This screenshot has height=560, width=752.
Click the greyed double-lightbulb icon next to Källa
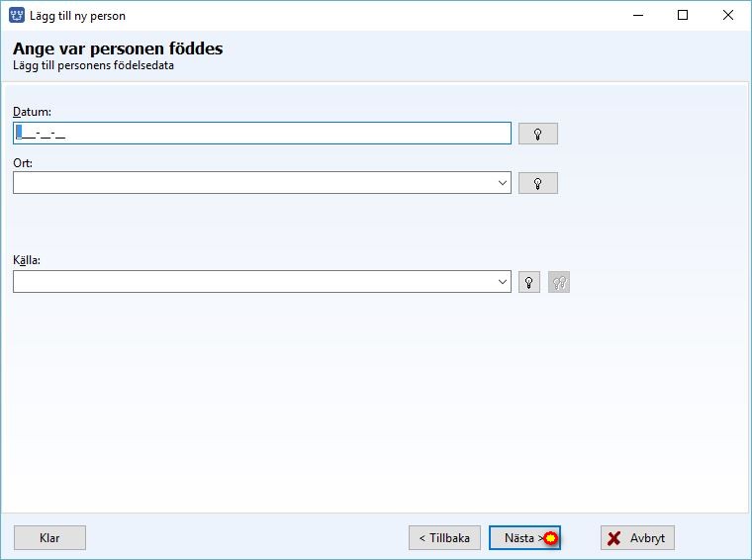click(559, 282)
